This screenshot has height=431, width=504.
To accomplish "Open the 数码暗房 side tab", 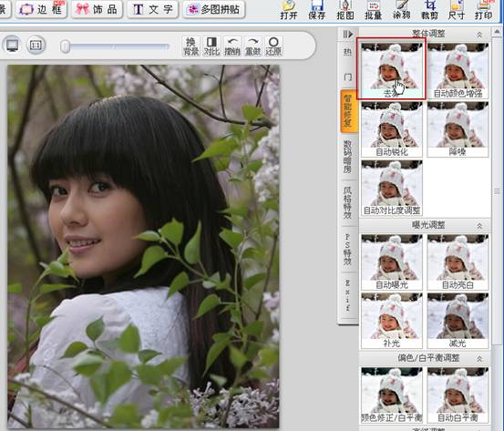I will [x=347, y=157].
